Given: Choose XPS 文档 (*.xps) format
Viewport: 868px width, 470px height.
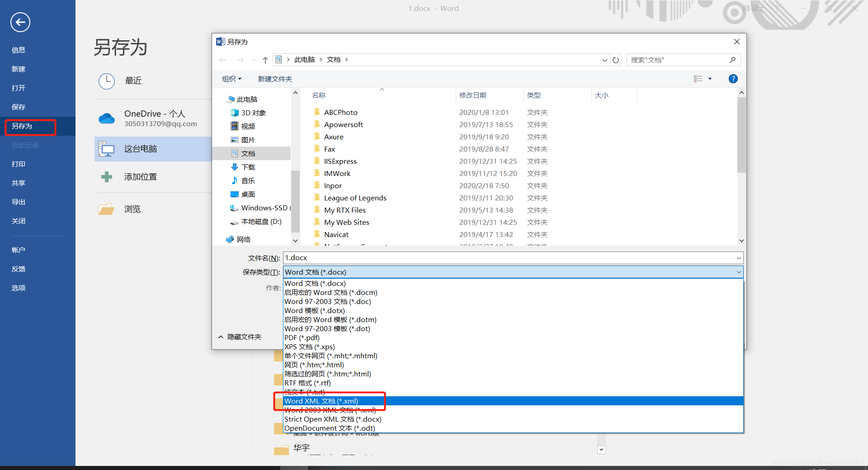Looking at the screenshot, I should [x=513, y=347].
